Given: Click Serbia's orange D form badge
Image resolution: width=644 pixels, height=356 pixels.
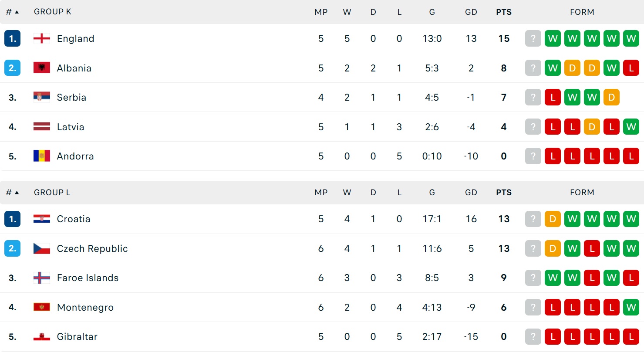Looking at the screenshot, I should (x=611, y=97).
